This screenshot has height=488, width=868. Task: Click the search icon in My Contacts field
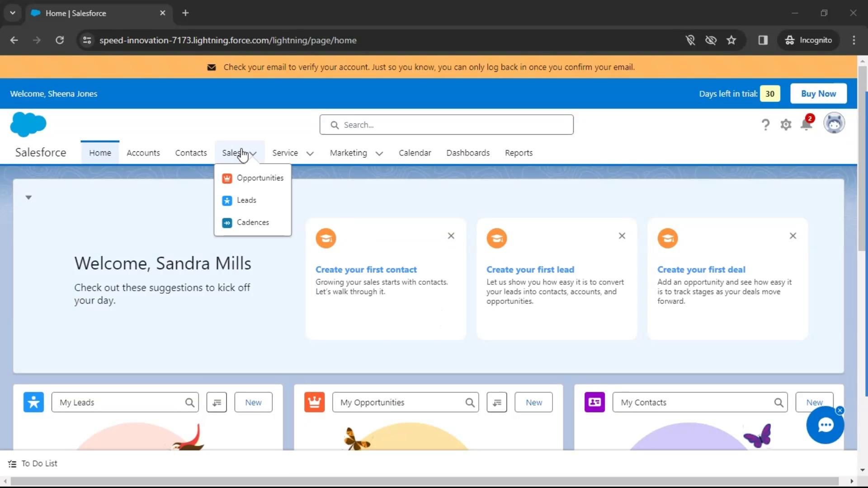[x=778, y=403]
